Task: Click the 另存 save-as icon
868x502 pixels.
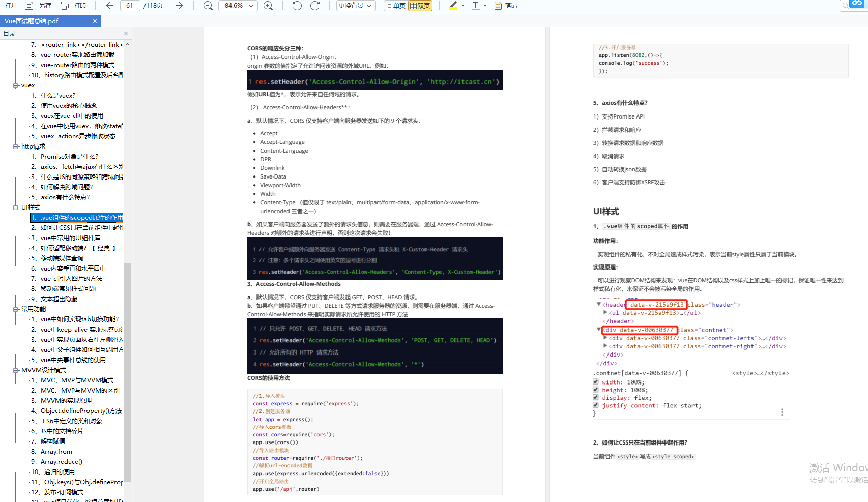Action: tap(29, 6)
